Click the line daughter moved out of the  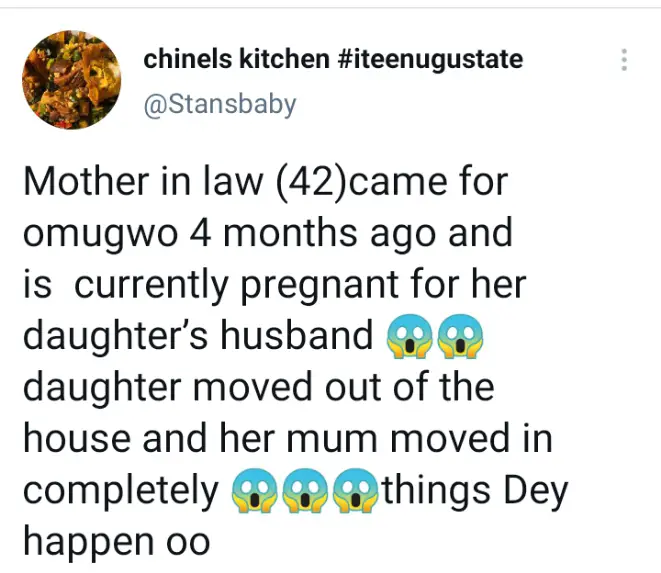pos(258,387)
